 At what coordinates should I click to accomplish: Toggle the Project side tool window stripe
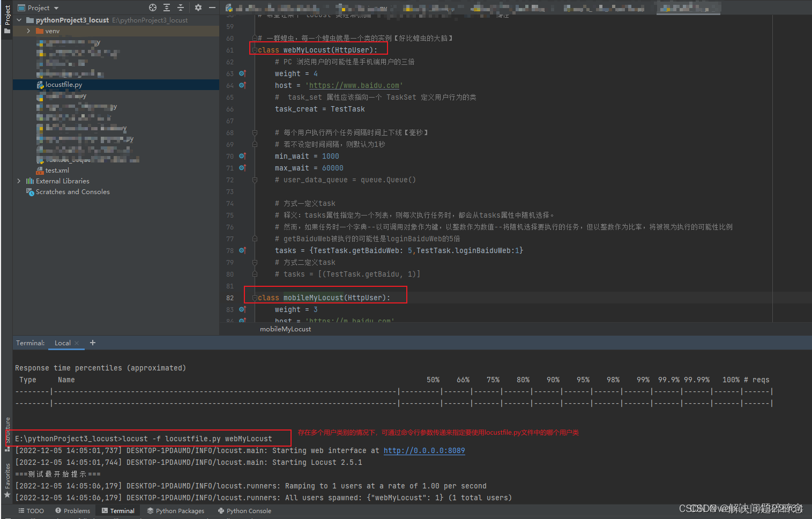point(7,19)
